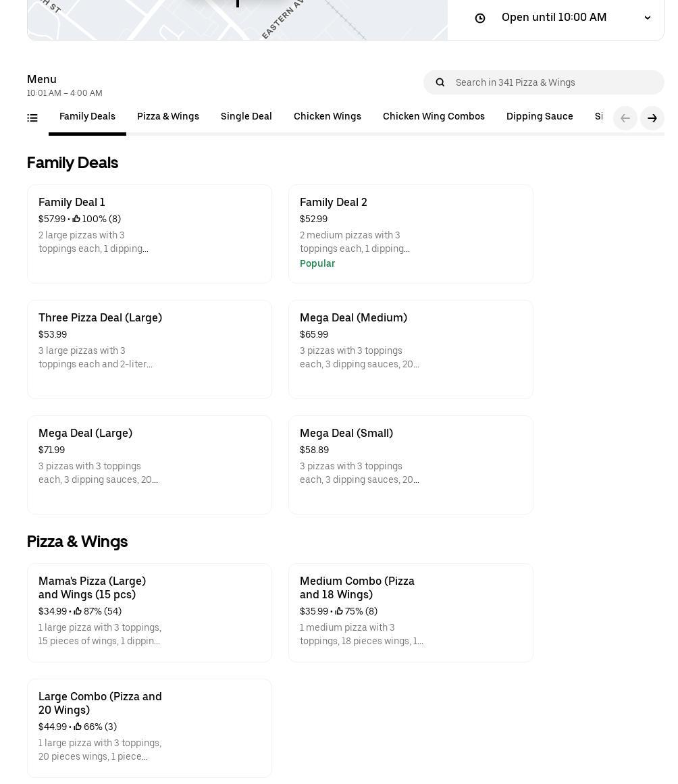Select the Chicken Wing Combos tab

click(433, 117)
